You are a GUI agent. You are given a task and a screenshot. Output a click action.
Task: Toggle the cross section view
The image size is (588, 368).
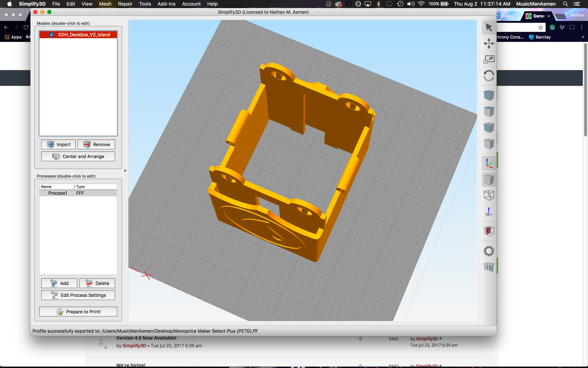tap(489, 231)
